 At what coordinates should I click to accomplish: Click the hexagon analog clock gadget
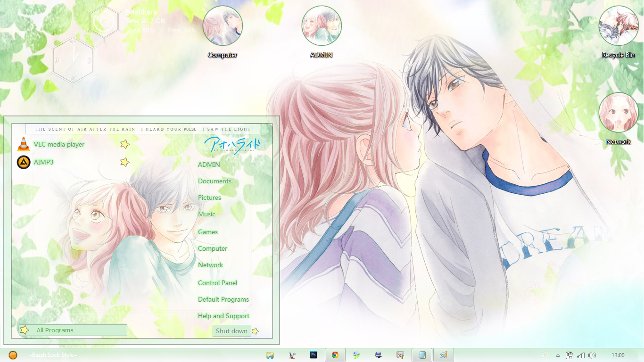click(73, 60)
